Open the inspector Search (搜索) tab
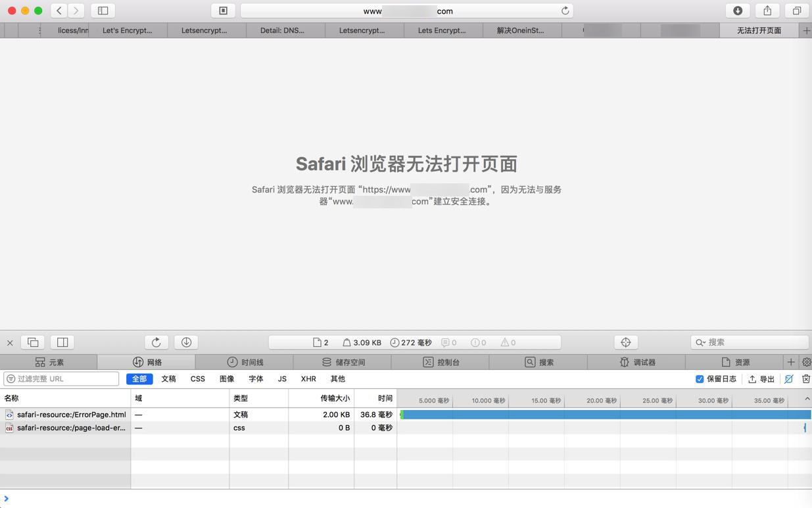 tap(538, 362)
